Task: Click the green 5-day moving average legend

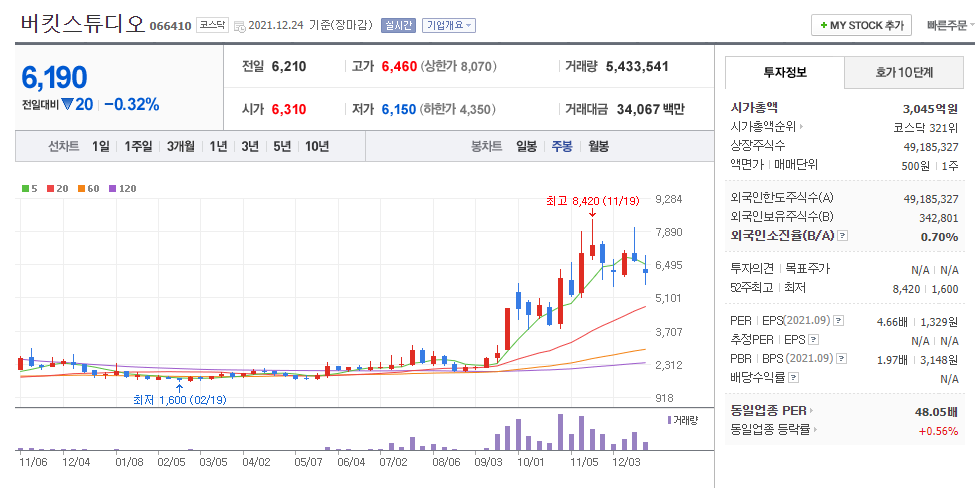Action: (x=29, y=188)
